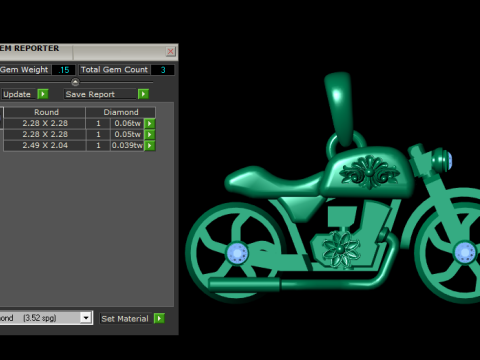
Task: Click the green arrow next to Update
Action: point(43,94)
